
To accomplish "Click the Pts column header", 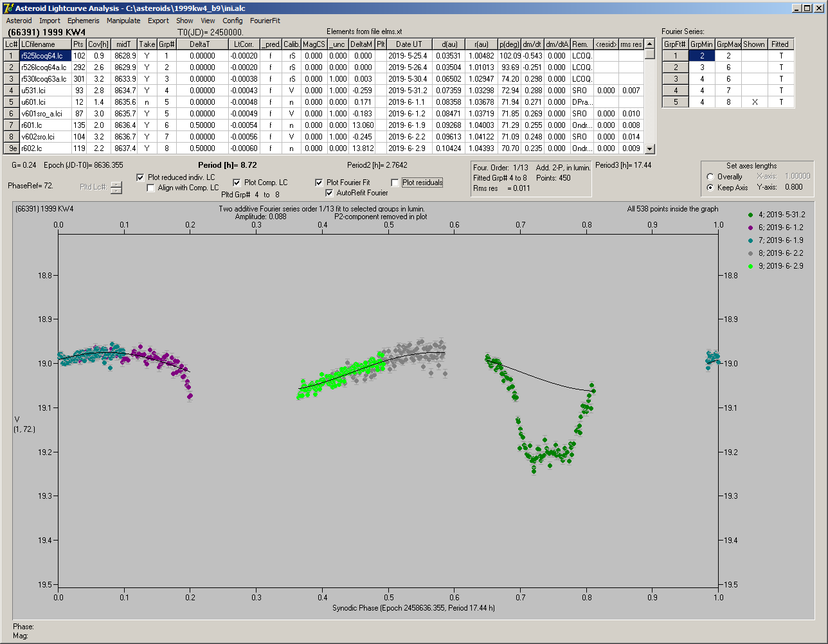I will coord(78,44).
